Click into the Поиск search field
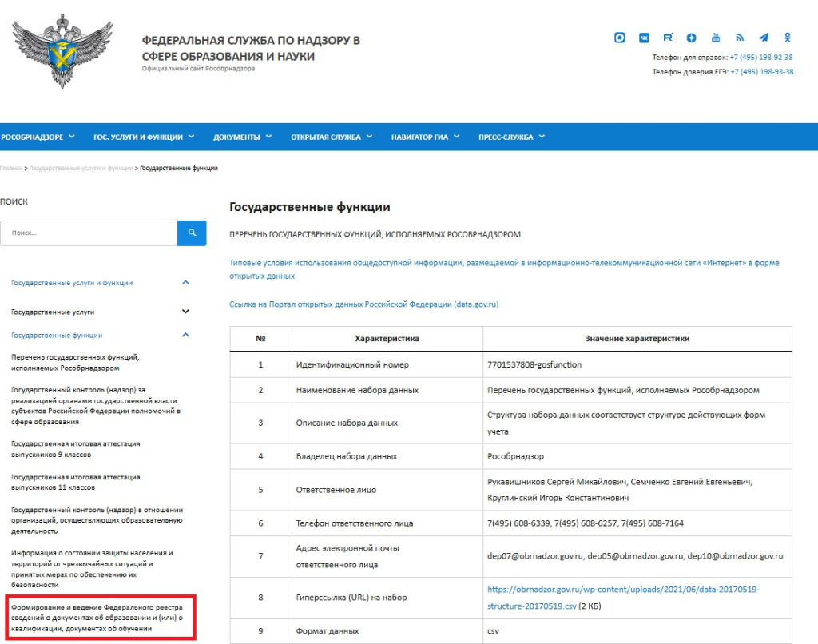818x644 pixels. pos(89,233)
